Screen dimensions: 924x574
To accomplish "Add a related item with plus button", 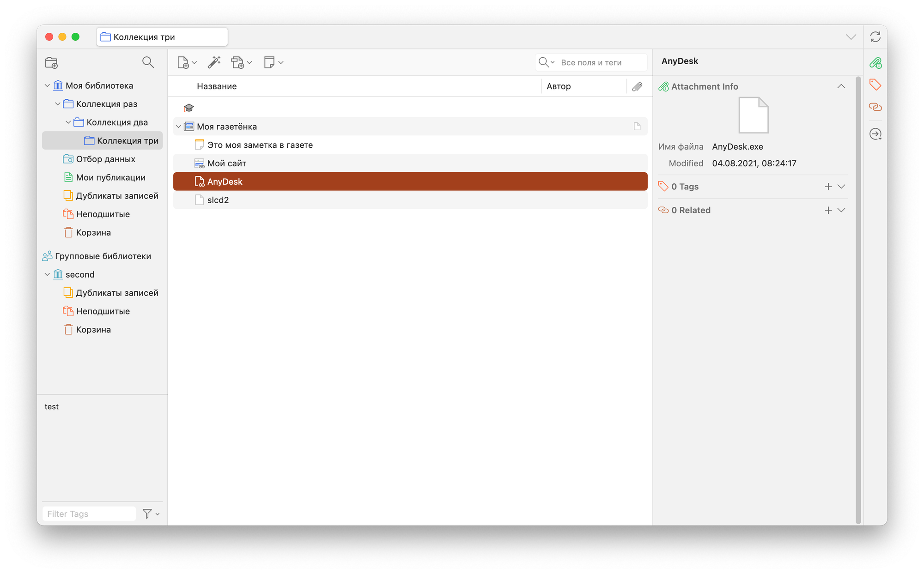I will click(x=828, y=210).
